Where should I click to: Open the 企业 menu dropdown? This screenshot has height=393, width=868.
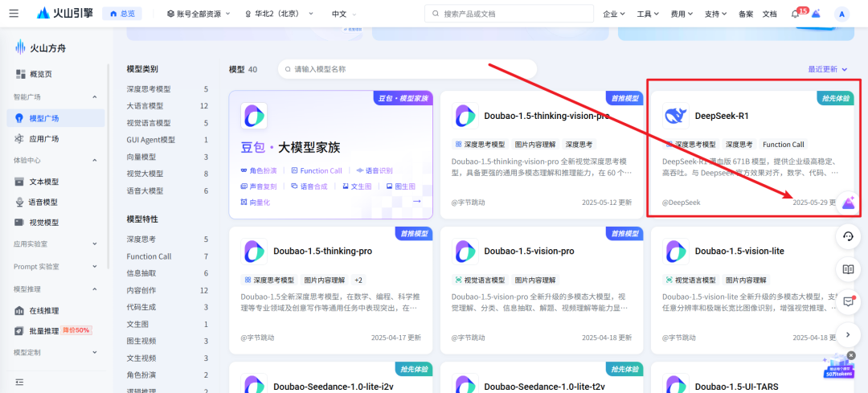(x=614, y=14)
